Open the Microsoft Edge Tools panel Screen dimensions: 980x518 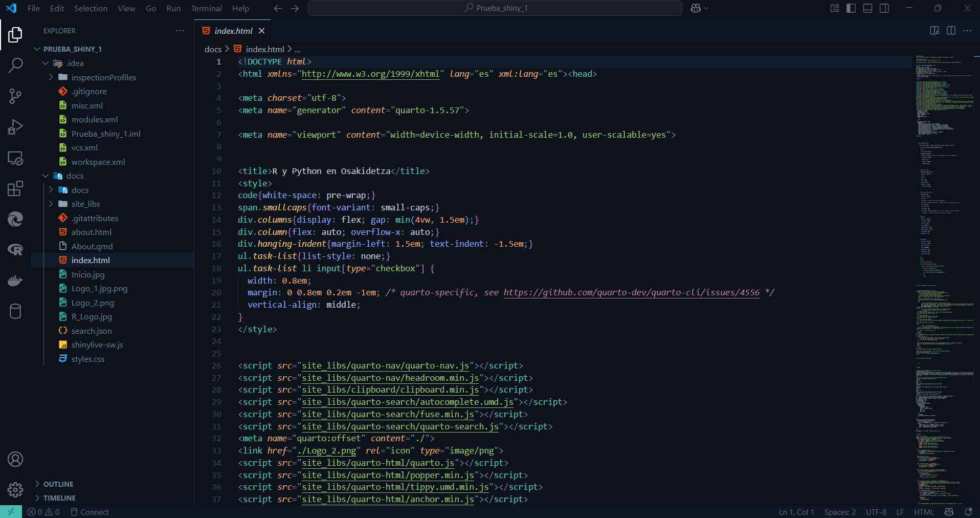pyautogui.click(x=15, y=219)
